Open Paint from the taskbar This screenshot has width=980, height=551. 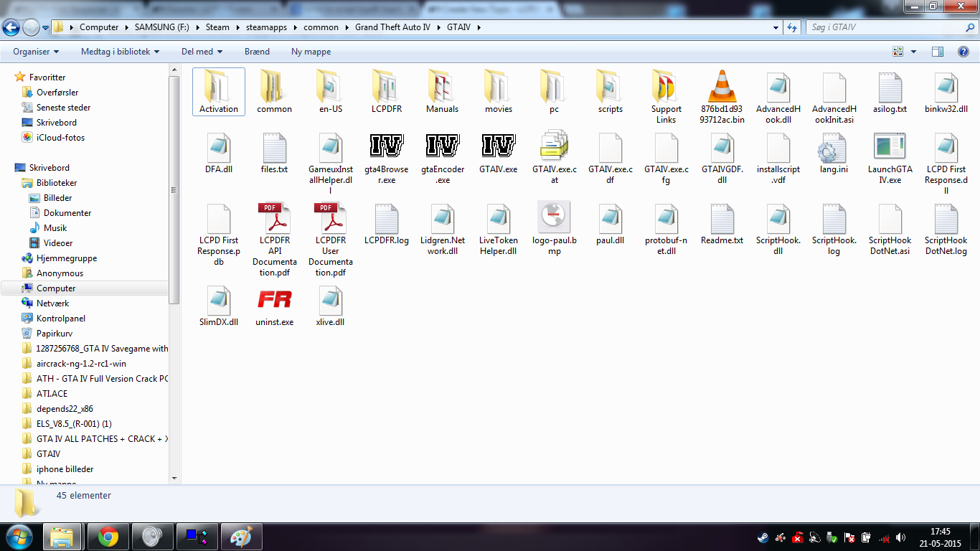[x=242, y=537]
